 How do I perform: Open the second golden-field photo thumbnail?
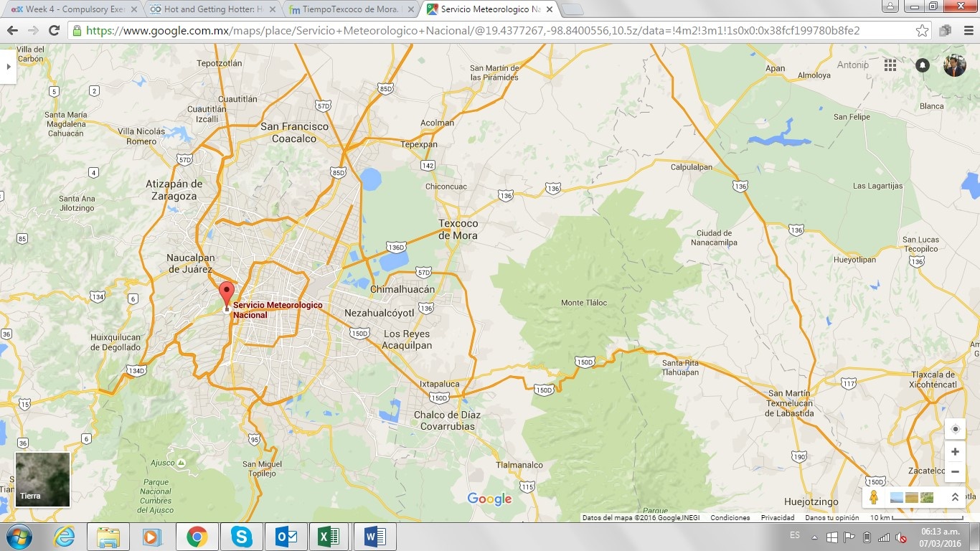(912, 497)
